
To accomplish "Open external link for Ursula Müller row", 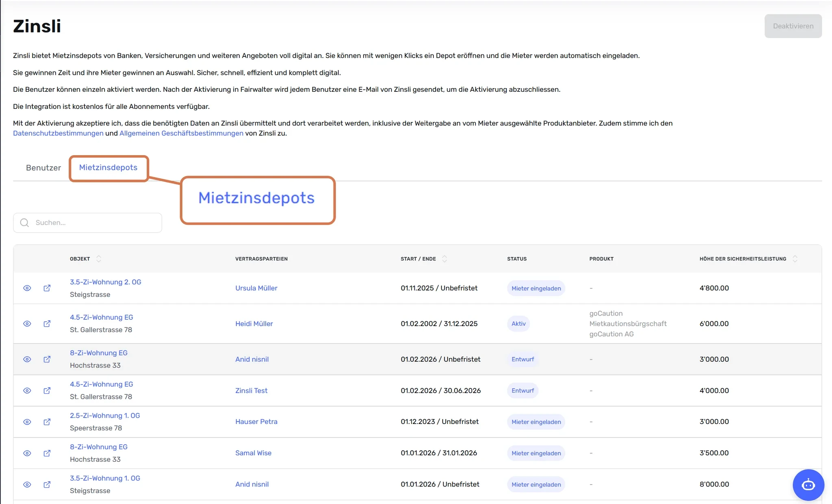I will 47,288.
